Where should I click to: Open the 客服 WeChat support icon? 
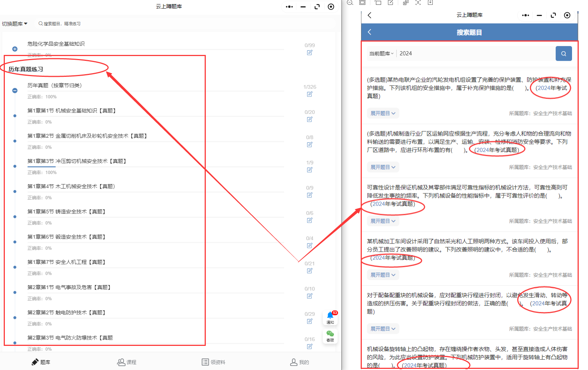pyautogui.click(x=330, y=336)
